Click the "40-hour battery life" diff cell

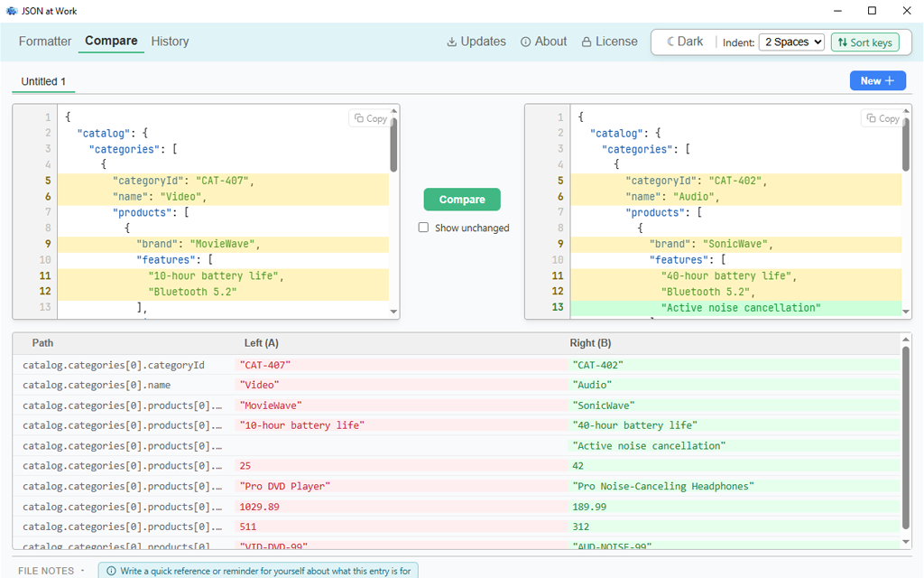(735, 425)
